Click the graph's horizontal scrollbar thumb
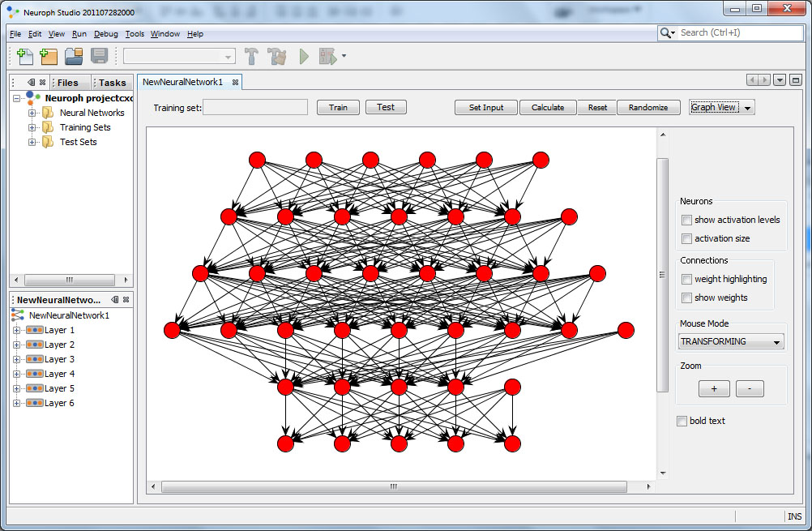812x531 pixels. (x=393, y=487)
